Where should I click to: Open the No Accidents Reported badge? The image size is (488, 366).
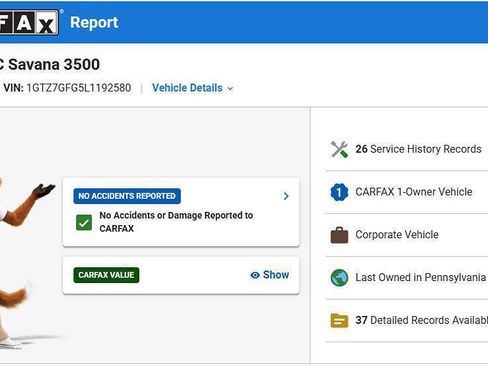127,196
